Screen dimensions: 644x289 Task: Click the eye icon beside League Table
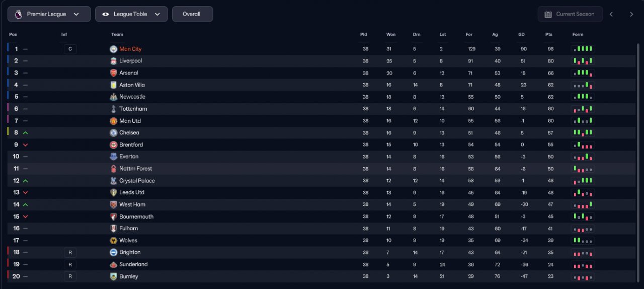pyautogui.click(x=106, y=14)
